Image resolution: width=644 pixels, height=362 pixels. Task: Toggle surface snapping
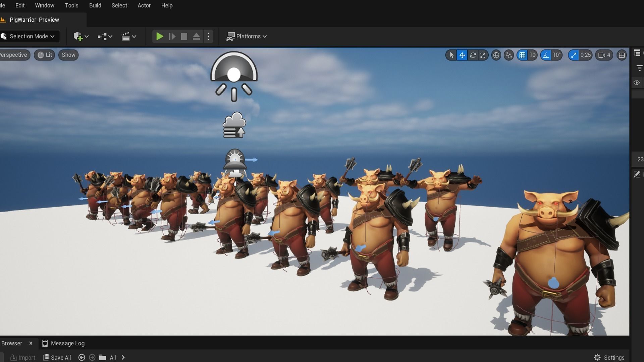509,55
